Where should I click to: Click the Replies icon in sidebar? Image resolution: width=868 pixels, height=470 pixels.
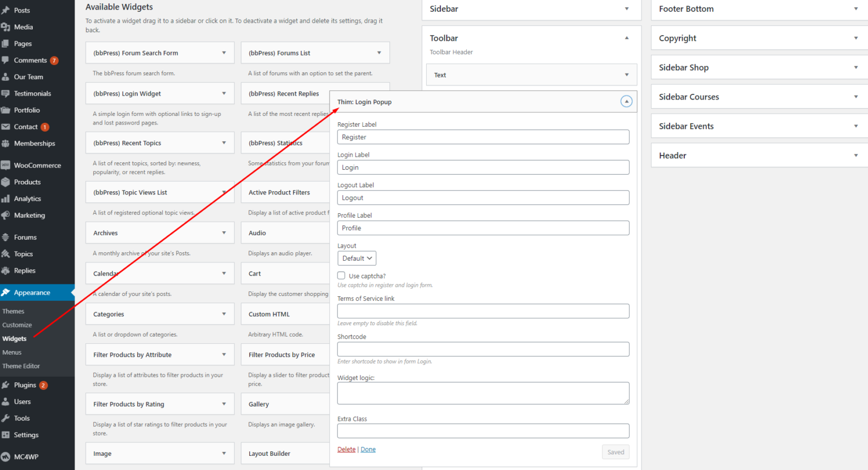pos(6,271)
